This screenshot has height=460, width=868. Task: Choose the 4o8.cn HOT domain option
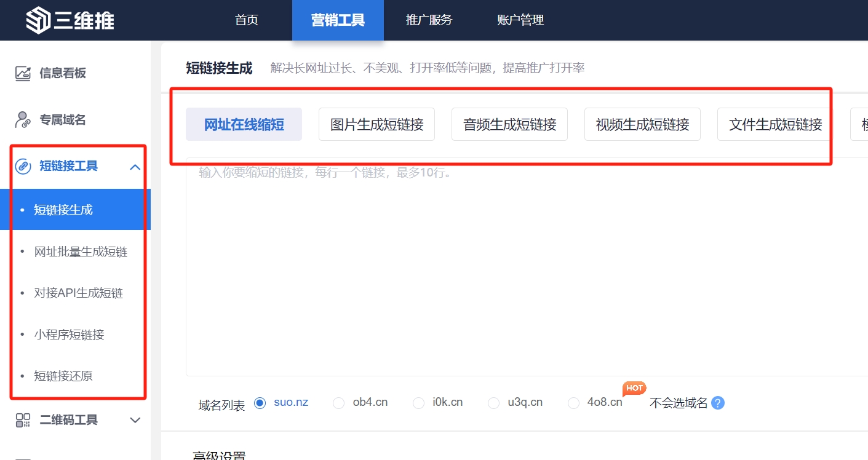tap(574, 403)
